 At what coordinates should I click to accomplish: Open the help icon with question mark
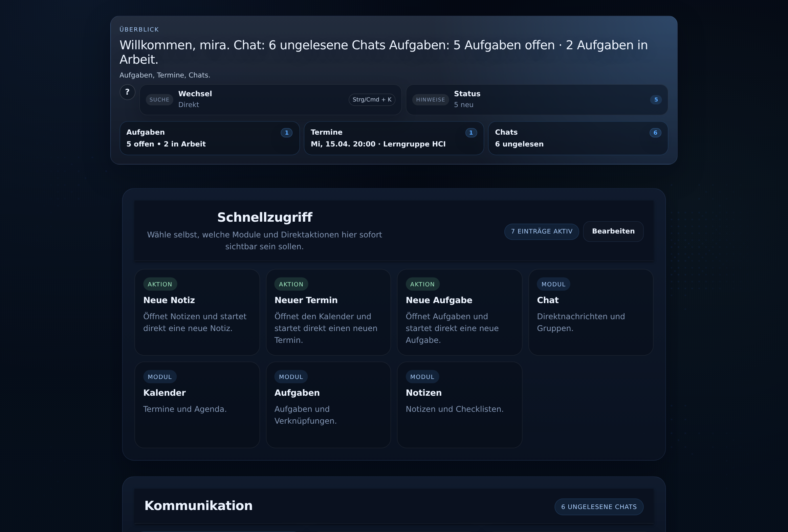[127, 92]
